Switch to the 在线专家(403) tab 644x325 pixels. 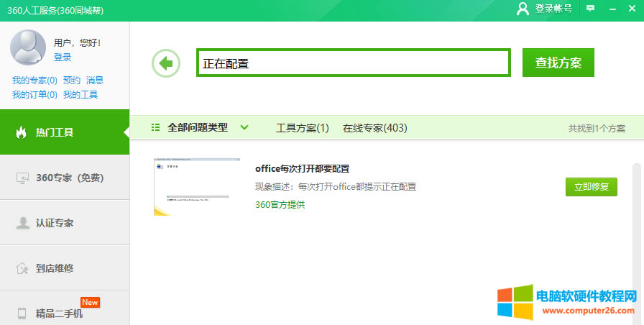(374, 128)
